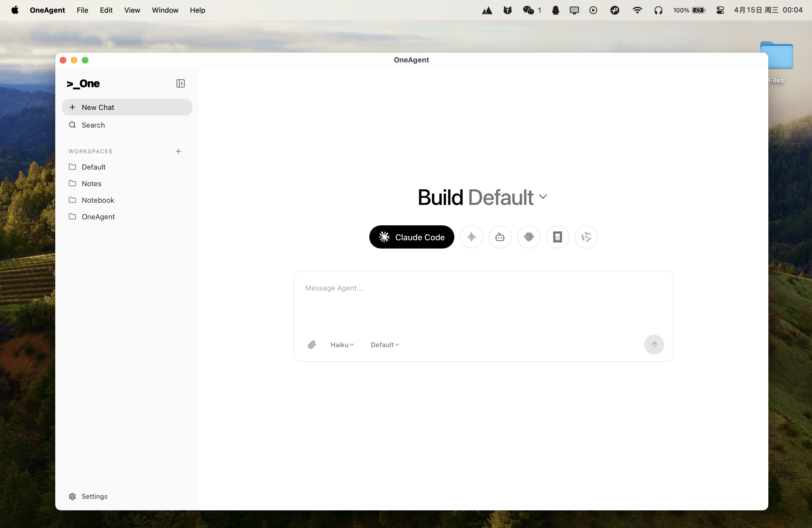Select the round bird mascot agent icon
The height and width of the screenshot is (528, 812).
(528, 237)
